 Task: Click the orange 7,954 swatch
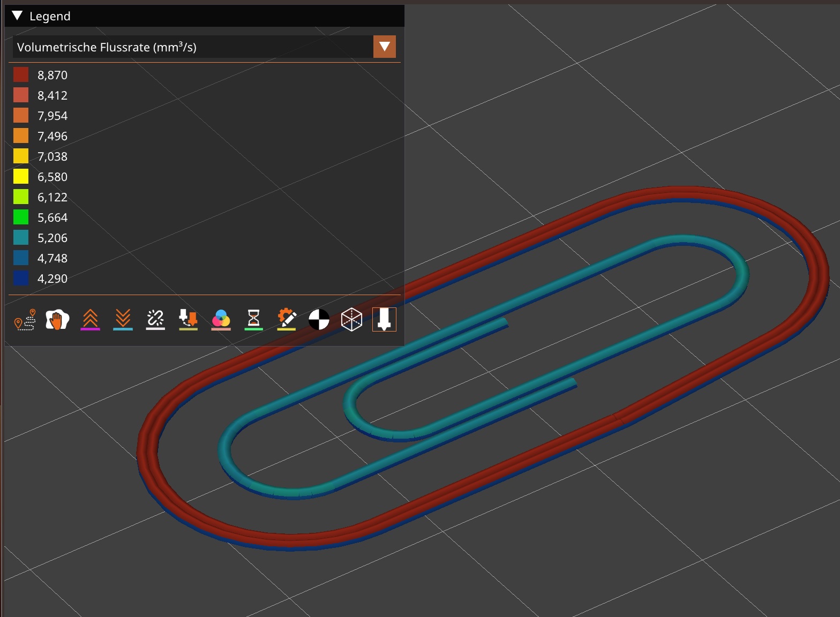[21, 115]
